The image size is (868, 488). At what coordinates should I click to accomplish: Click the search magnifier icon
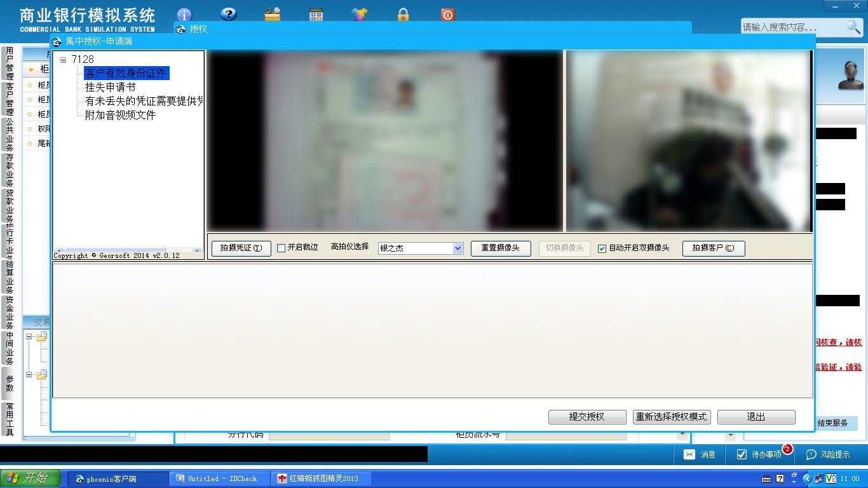(x=853, y=27)
